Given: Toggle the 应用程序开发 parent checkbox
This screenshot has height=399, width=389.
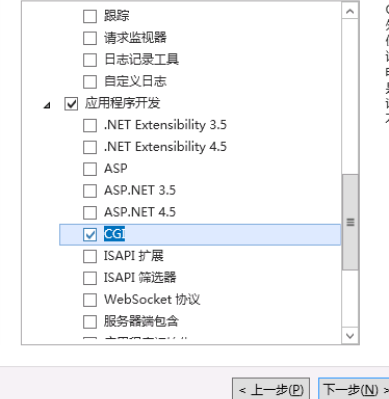Looking at the screenshot, I should coord(71,104).
